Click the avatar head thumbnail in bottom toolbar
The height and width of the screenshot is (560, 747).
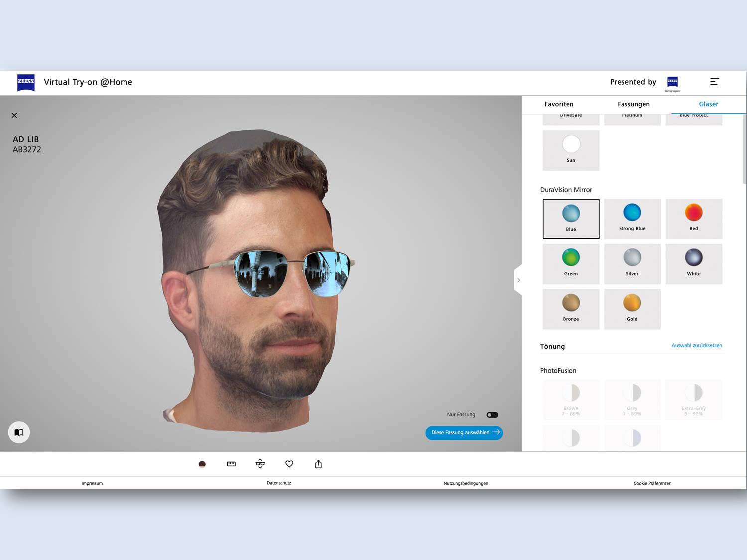tap(202, 464)
